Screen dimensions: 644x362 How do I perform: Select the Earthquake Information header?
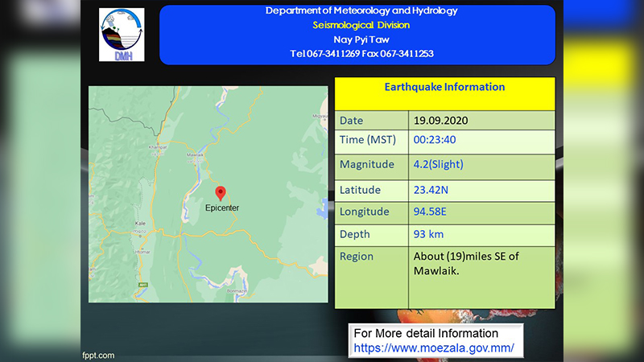(445, 87)
